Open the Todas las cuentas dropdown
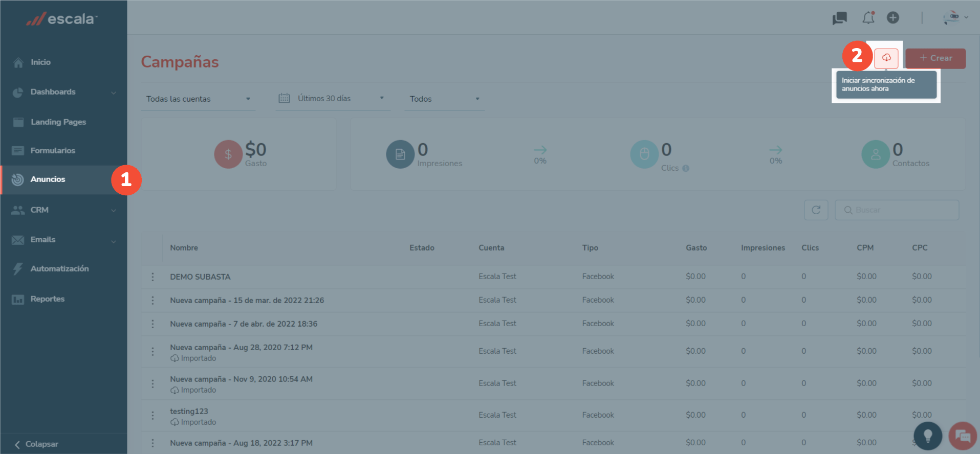 point(198,99)
